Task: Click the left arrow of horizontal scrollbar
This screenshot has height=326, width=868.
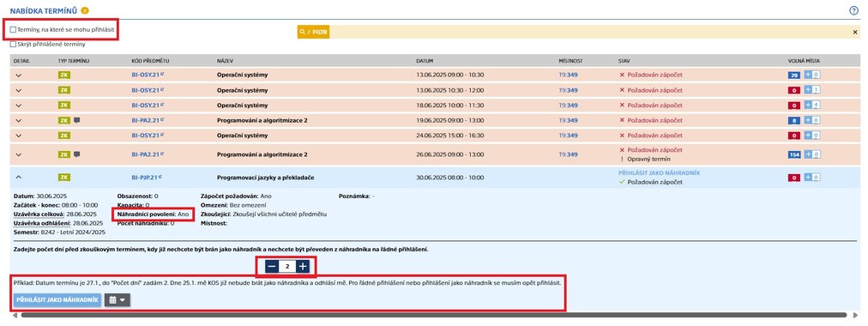Action: [x=15, y=315]
